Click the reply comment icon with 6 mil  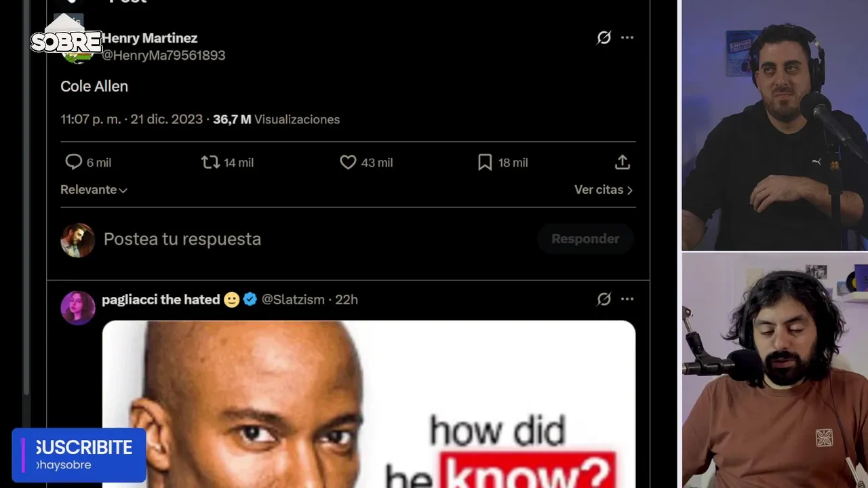73,162
